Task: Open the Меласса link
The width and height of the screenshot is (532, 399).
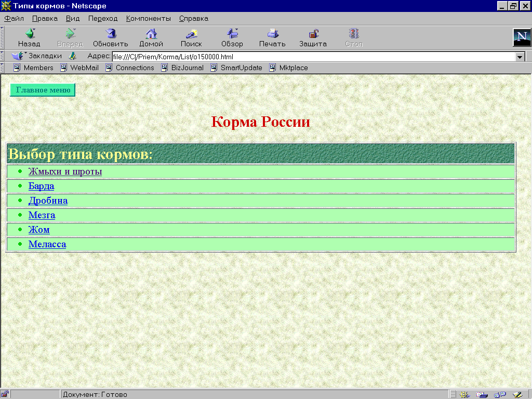Action: point(47,244)
